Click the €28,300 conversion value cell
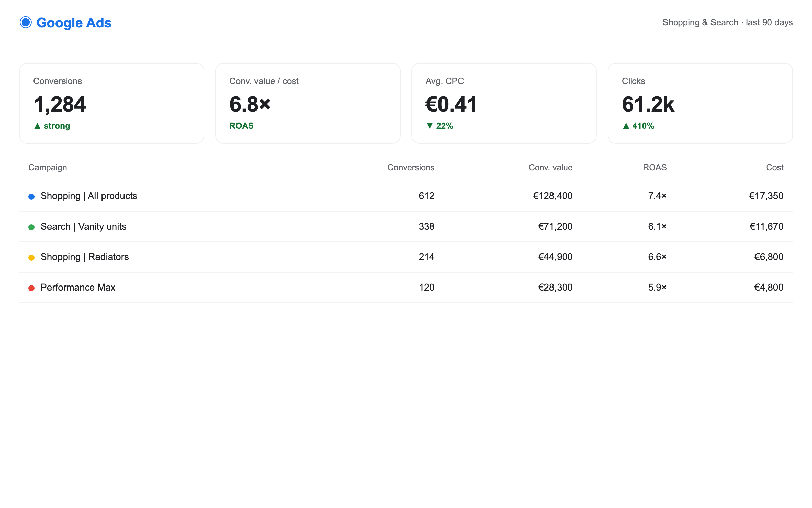812x508 pixels. click(x=555, y=287)
